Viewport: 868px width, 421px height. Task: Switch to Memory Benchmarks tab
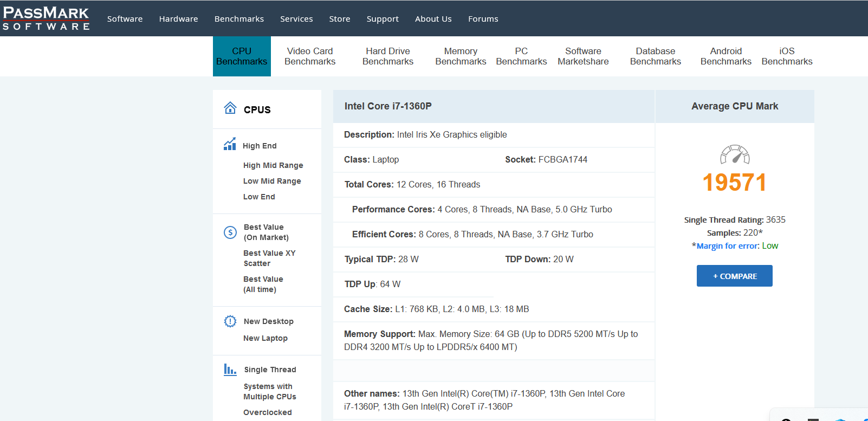(x=461, y=56)
